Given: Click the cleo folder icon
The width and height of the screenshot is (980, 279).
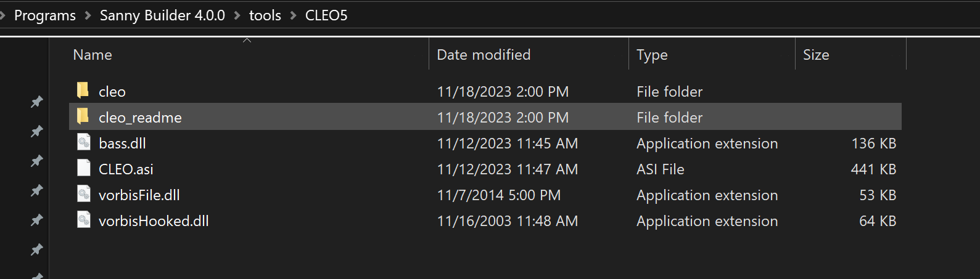Looking at the screenshot, I should click(83, 91).
